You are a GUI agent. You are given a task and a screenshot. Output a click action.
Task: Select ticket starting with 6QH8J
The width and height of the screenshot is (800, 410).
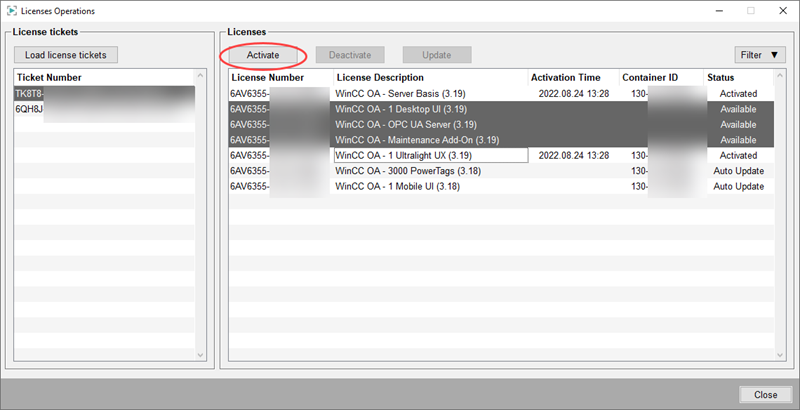pos(105,109)
